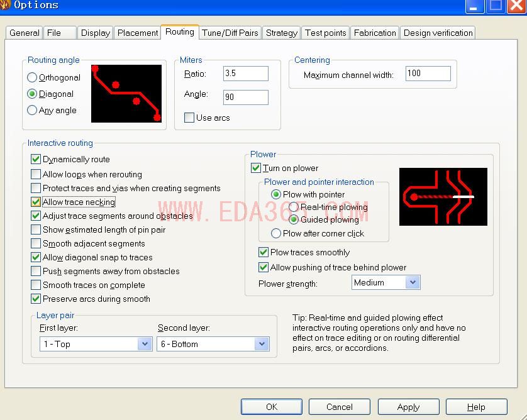The width and height of the screenshot is (527, 420).
Task: Click the Help button
Action: click(x=476, y=407)
